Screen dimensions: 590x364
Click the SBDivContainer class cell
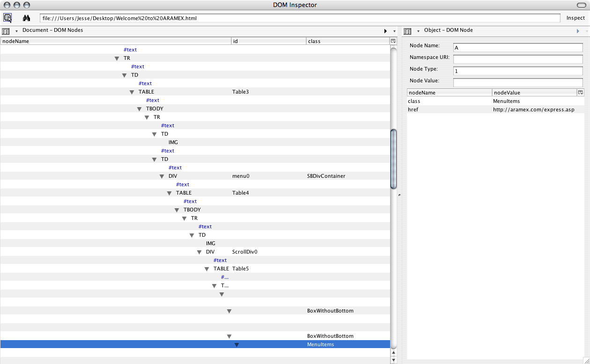pos(326,176)
